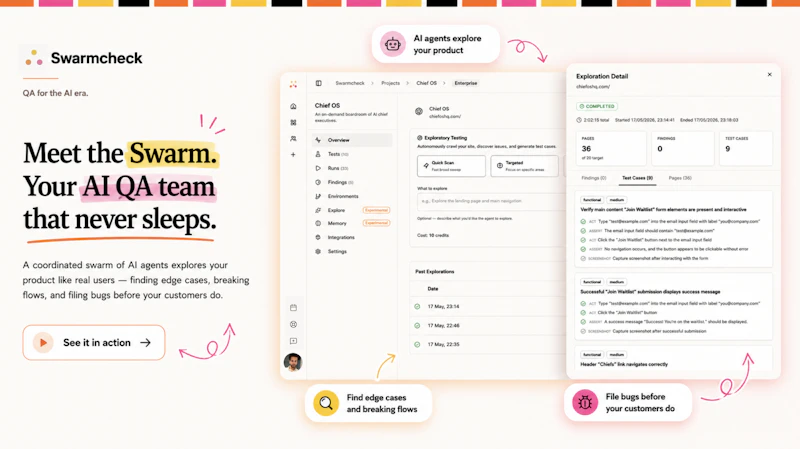Click the Projects breadcrumb
Viewport: 800px width, 449px height.
click(x=390, y=83)
